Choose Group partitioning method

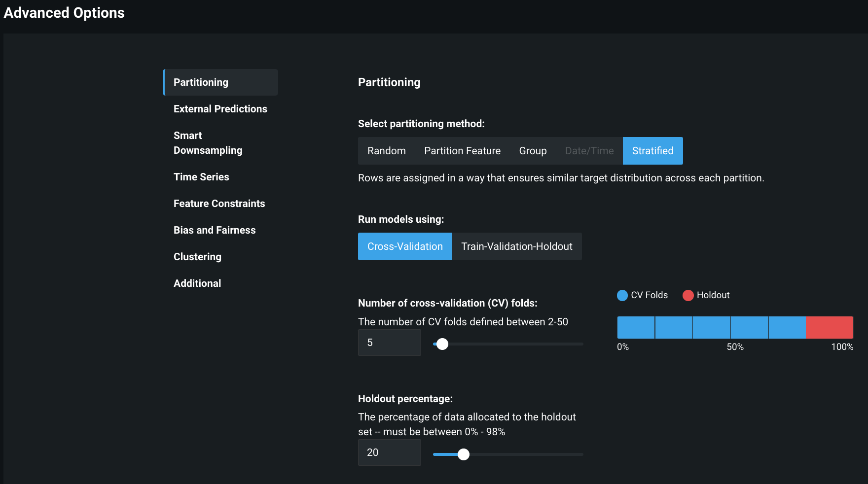coord(533,151)
